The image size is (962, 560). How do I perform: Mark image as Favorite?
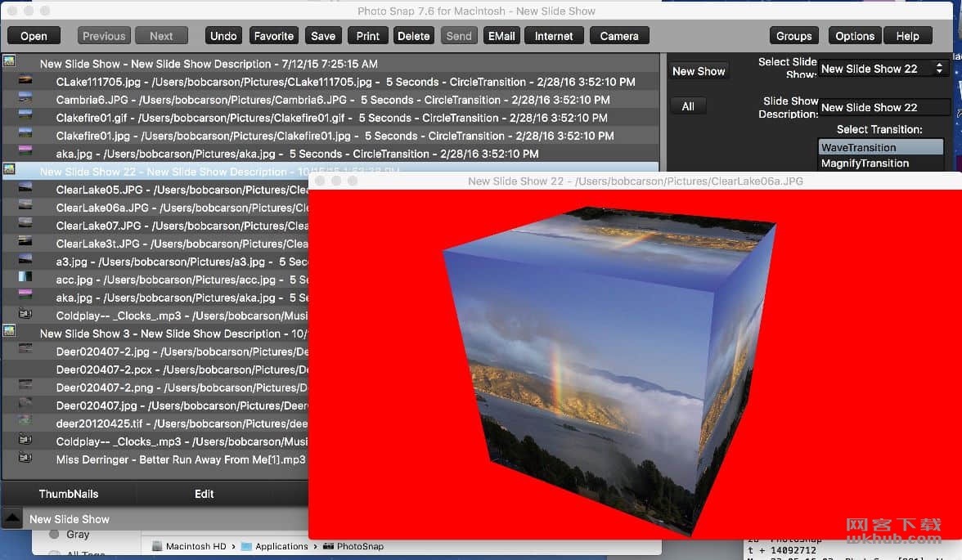pos(273,36)
